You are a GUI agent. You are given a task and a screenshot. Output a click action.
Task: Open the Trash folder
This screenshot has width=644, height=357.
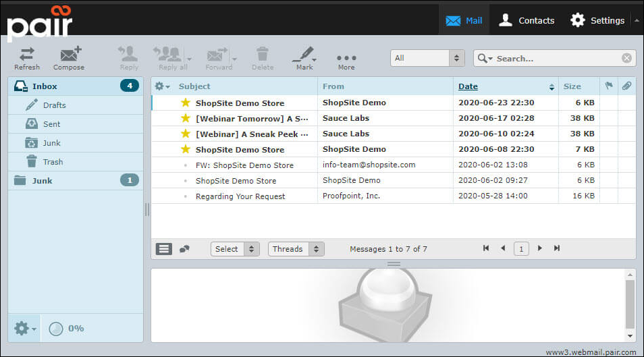coord(76,162)
